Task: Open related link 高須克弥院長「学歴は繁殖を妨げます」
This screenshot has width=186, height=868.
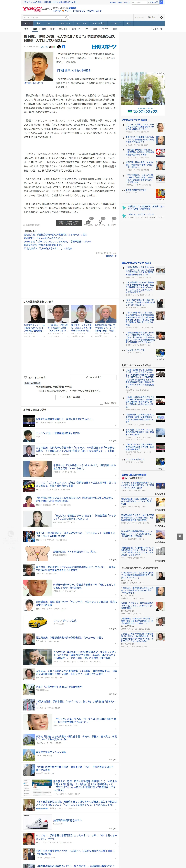Action: coord(43,245)
